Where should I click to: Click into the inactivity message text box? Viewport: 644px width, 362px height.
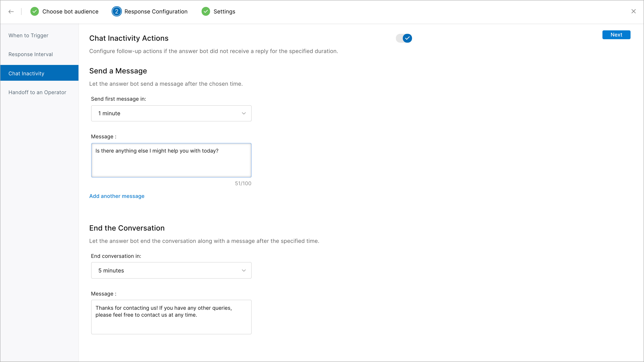(171, 160)
